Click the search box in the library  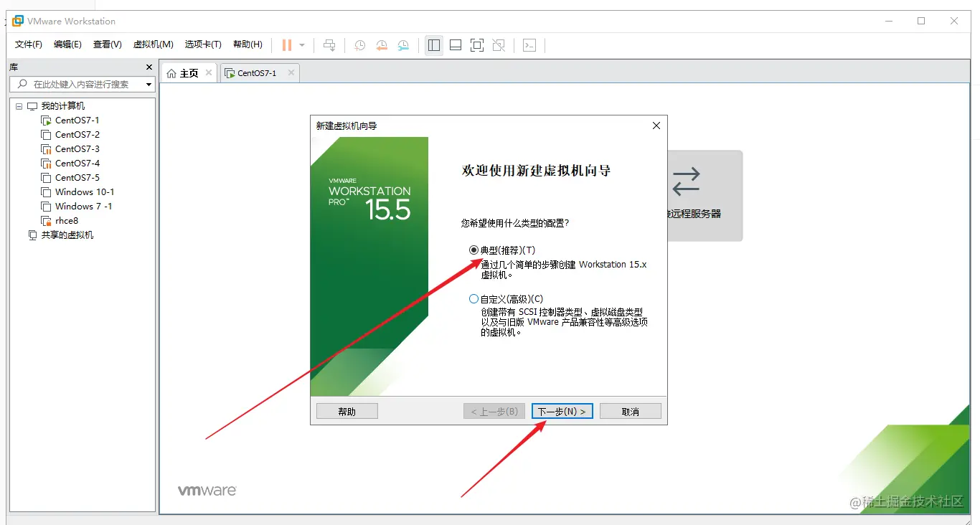[83, 84]
